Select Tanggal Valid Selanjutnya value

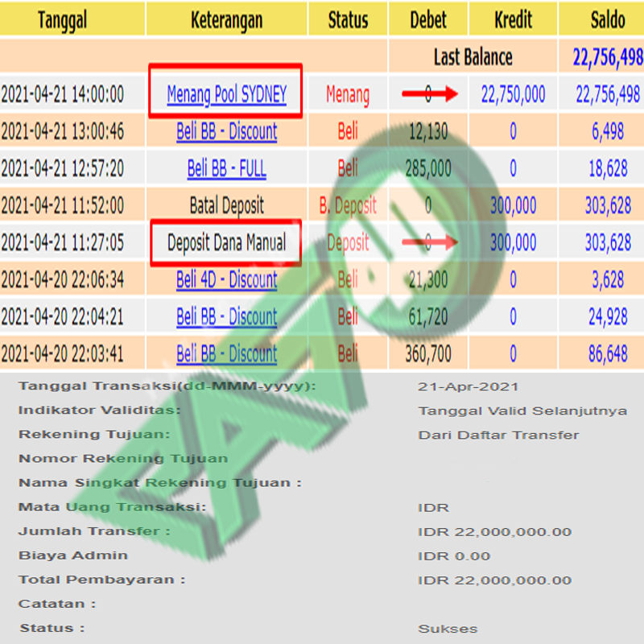[x=522, y=411]
